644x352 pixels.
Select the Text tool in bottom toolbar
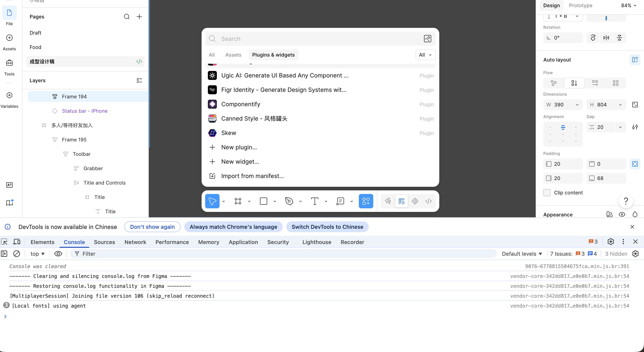(x=315, y=201)
